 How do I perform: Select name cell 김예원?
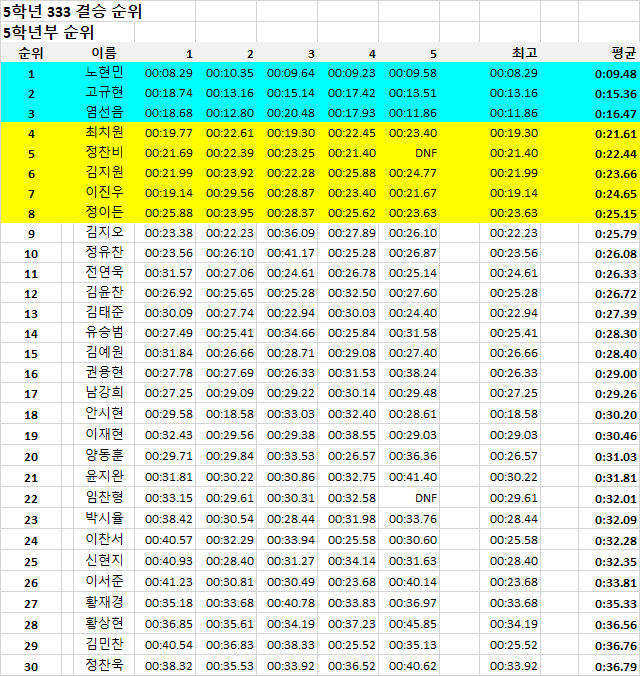click(104, 352)
